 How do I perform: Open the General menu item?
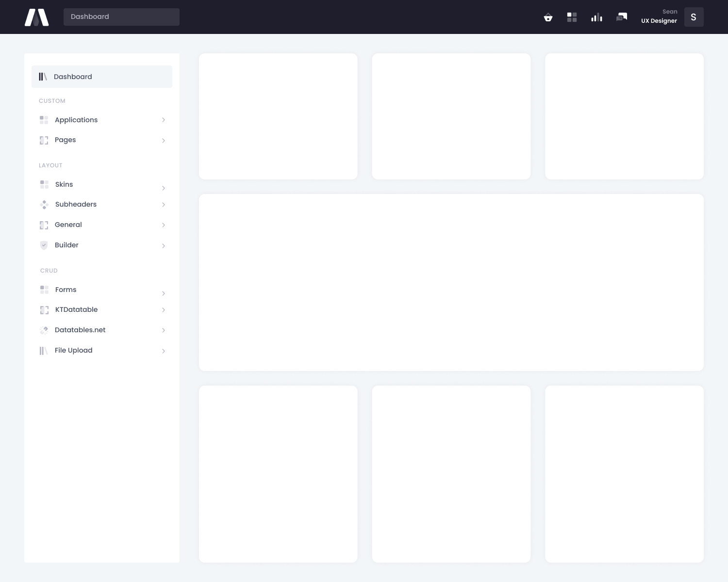coord(68,225)
